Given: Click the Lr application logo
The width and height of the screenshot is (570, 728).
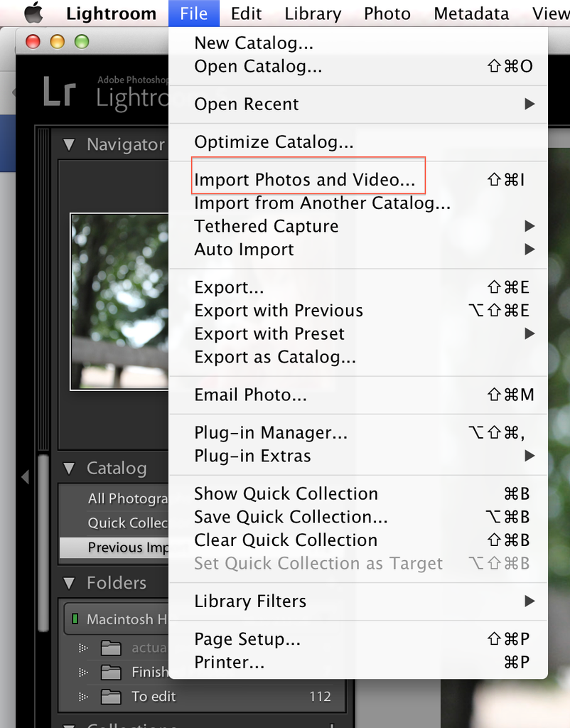Looking at the screenshot, I should point(60,92).
